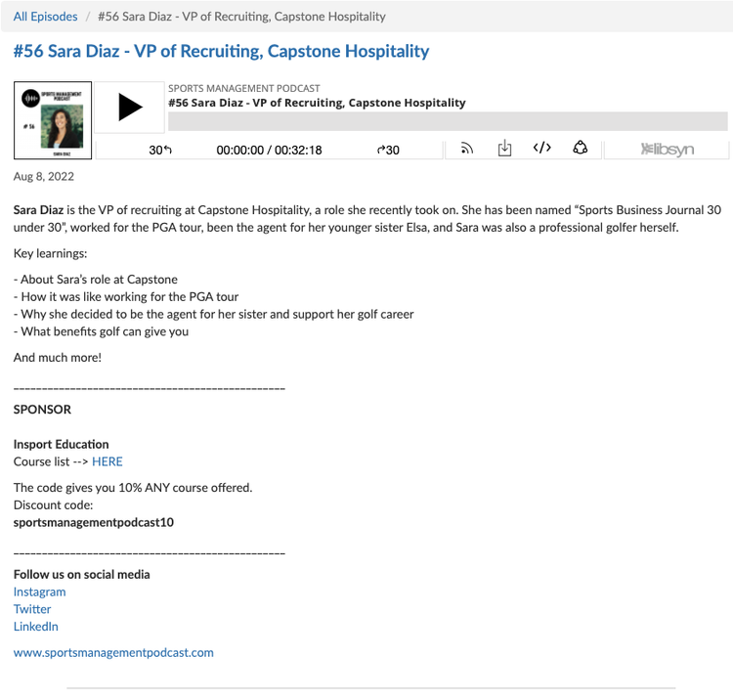Download the episode audio file
This screenshot has width=733, height=700.
point(504,149)
